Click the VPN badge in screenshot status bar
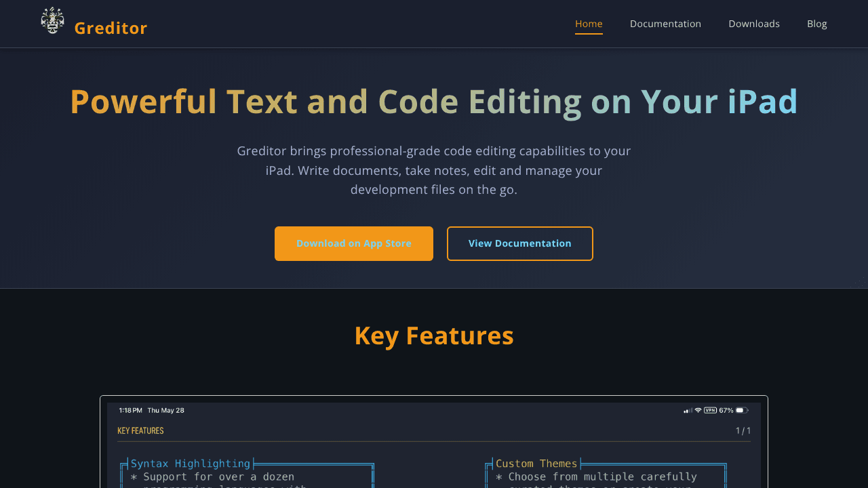Viewport: 868px width, 488px height. (x=711, y=410)
